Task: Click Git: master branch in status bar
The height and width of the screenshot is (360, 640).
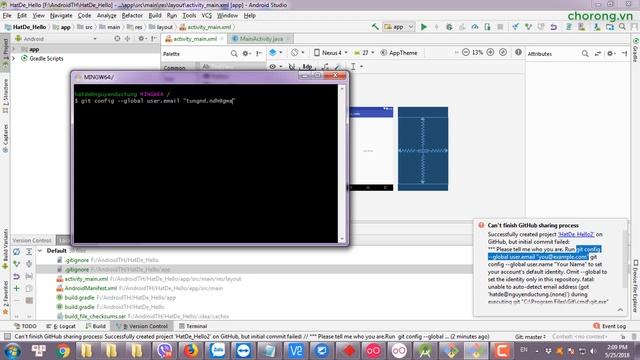Action: tap(530, 337)
